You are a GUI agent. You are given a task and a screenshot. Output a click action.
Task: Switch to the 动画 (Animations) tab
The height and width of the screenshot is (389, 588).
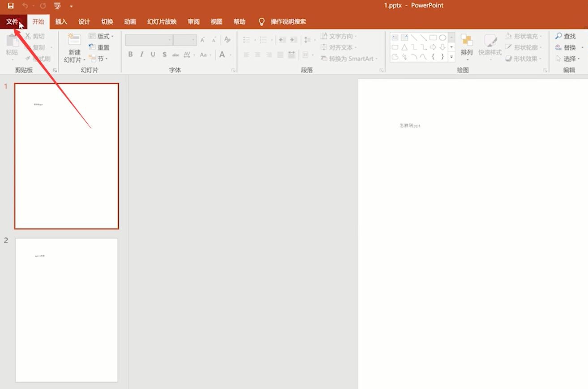point(130,21)
